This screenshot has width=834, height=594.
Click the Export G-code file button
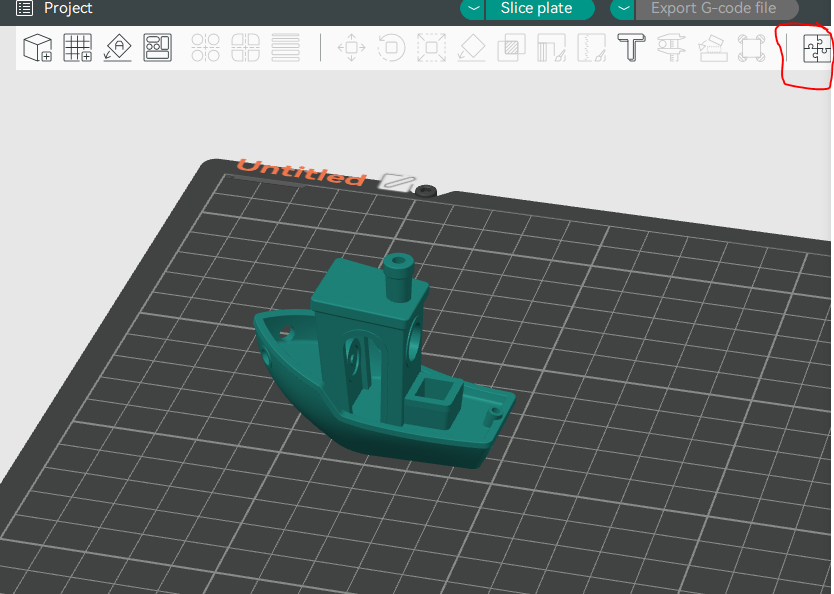tap(716, 9)
